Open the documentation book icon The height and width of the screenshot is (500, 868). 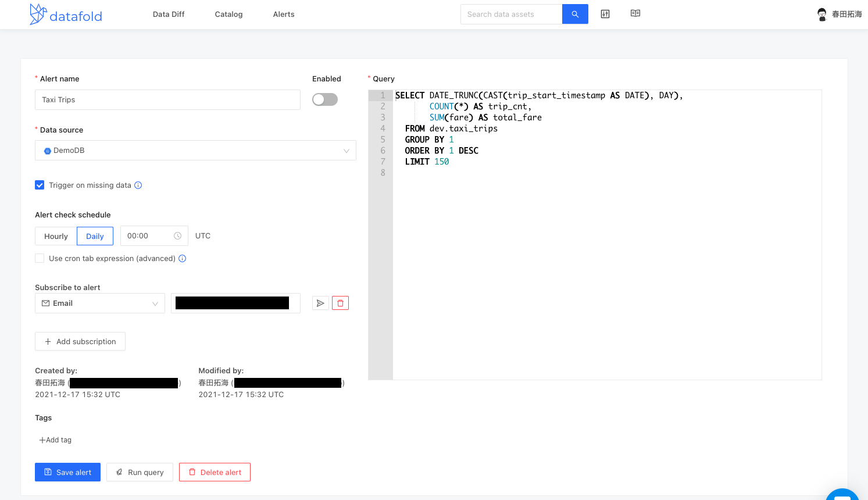(x=635, y=13)
